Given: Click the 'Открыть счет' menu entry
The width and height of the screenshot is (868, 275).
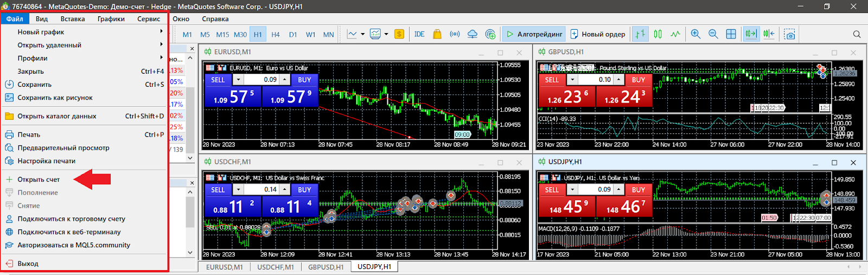Looking at the screenshot, I should (39, 180).
